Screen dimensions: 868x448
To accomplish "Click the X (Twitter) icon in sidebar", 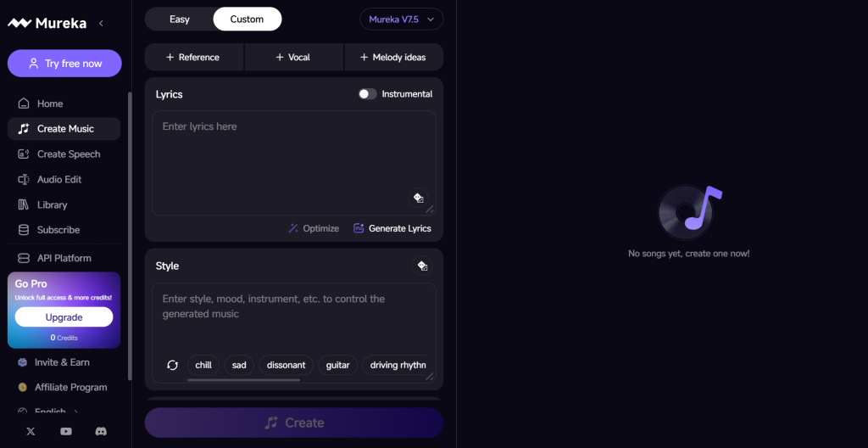I will click(31, 431).
